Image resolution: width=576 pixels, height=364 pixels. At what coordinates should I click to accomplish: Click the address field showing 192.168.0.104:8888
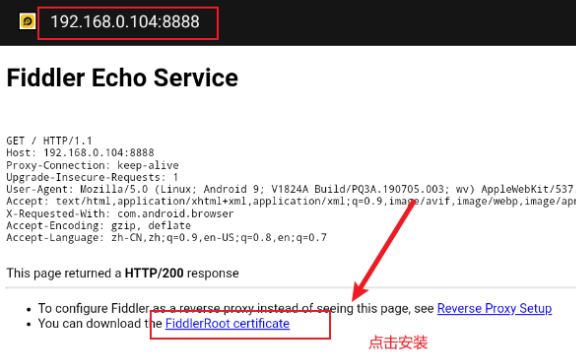coord(125,22)
